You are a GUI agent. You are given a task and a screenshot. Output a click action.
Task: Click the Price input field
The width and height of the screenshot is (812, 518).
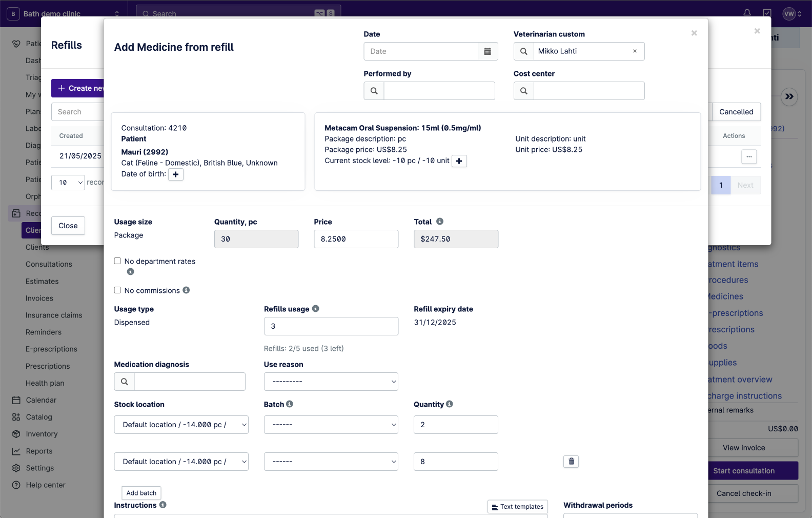pyautogui.click(x=356, y=239)
